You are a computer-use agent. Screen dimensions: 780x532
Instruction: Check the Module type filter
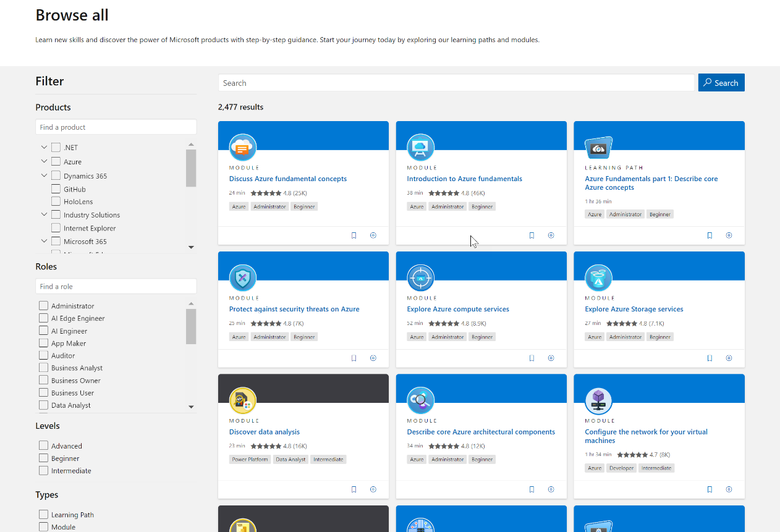[43, 526]
